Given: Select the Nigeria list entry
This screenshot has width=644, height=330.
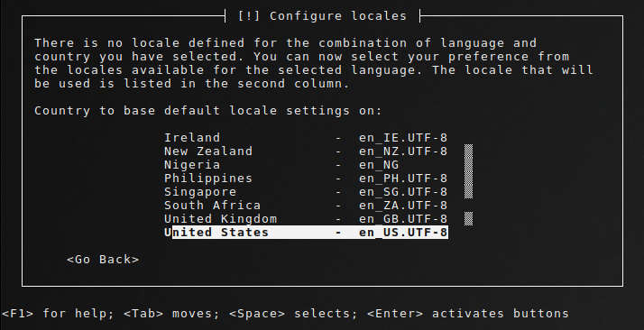Looking at the screenshot, I should pos(306,165).
